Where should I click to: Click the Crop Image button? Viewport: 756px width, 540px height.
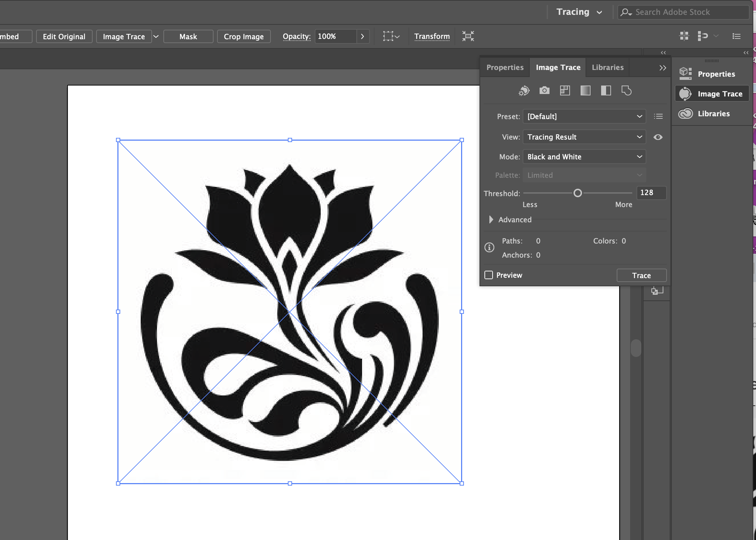(x=244, y=36)
